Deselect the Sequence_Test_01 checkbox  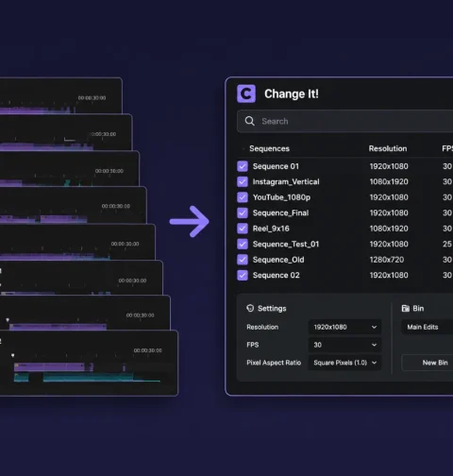pyautogui.click(x=243, y=244)
